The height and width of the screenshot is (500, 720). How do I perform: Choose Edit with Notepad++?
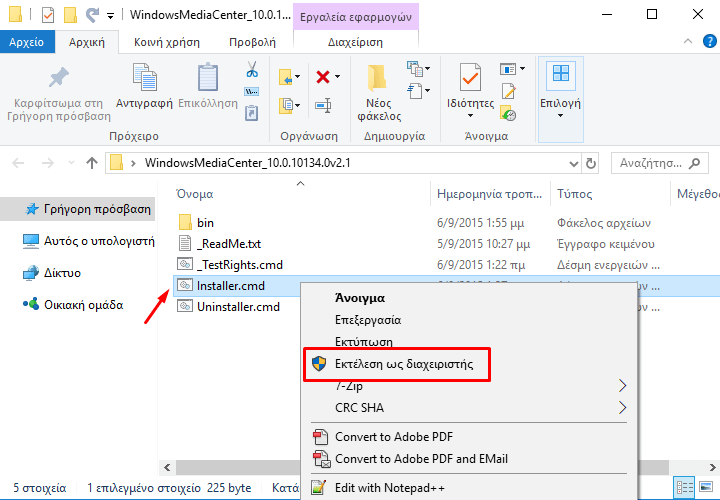(469, 488)
